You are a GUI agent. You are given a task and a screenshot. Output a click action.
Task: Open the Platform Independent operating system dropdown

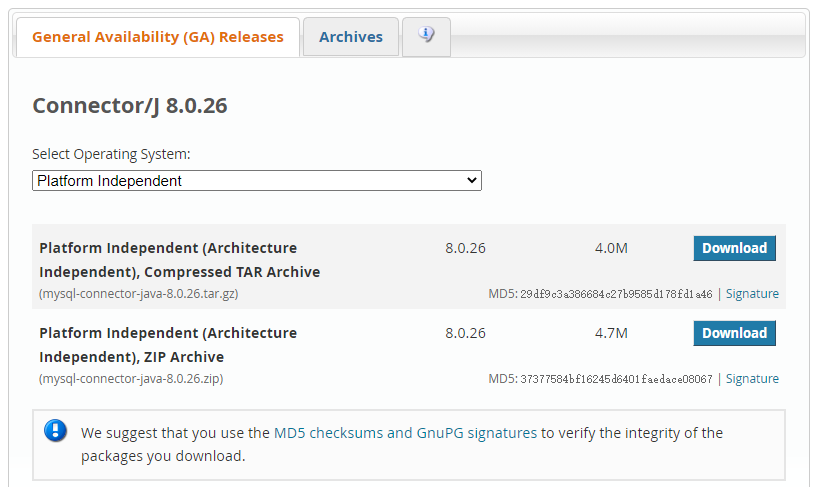[257, 181]
